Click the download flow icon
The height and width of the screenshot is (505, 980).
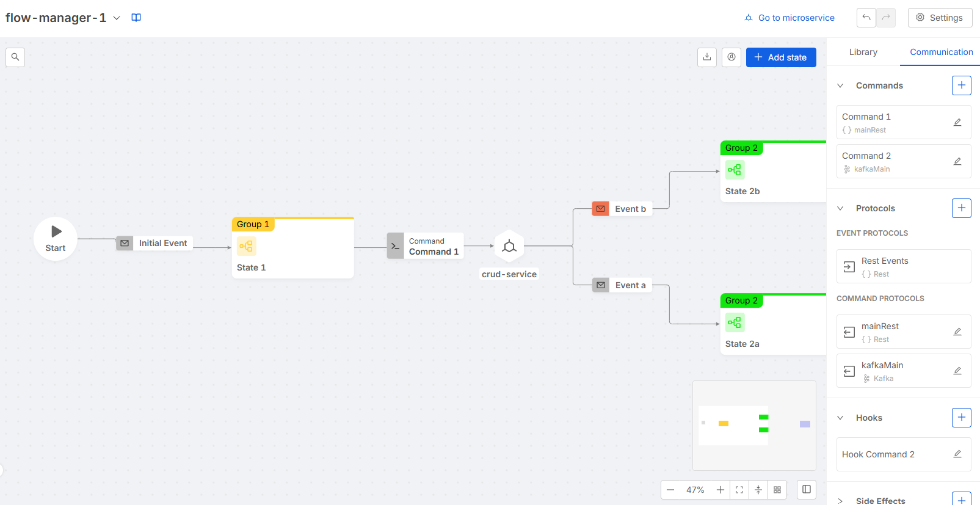coord(707,57)
